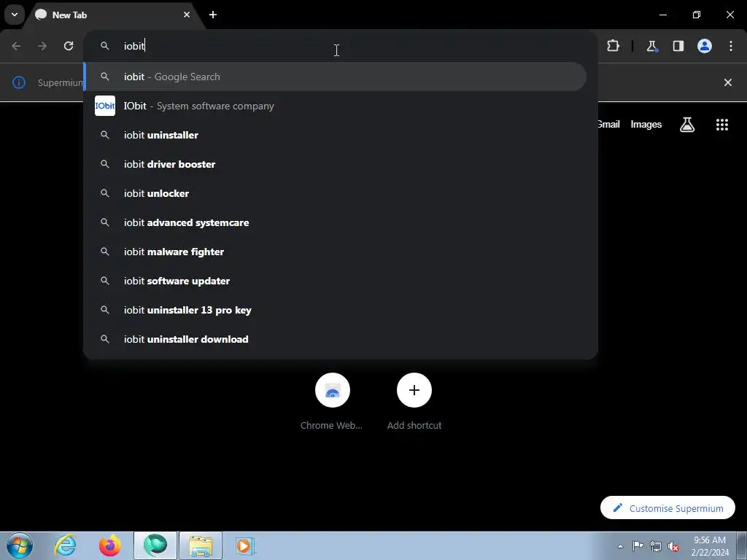Screen dimensions: 747x560
Task: Go forward with the forward arrow
Action: coord(42,46)
